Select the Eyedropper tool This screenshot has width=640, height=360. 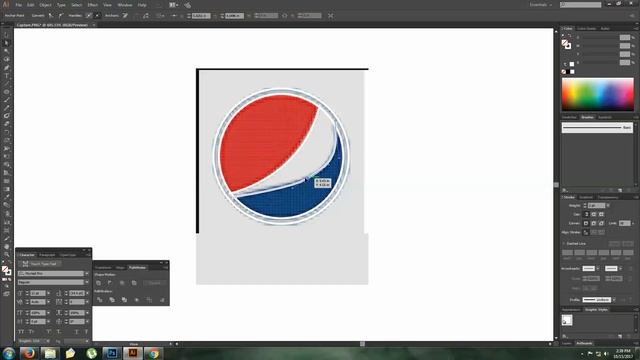pyautogui.click(x=6, y=197)
